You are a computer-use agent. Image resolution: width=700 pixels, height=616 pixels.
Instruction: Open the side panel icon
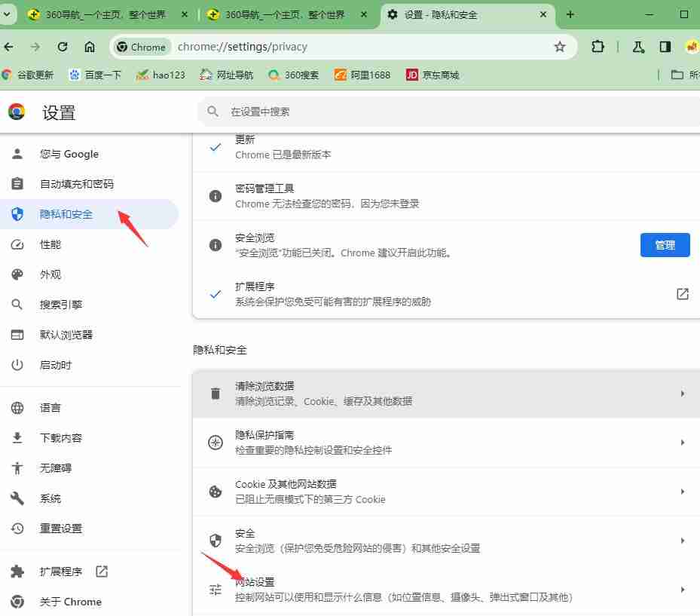coord(665,46)
